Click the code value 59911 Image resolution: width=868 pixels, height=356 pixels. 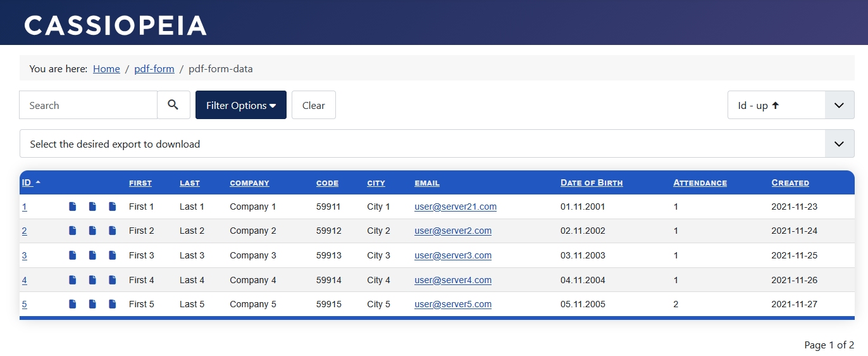pyautogui.click(x=329, y=207)
